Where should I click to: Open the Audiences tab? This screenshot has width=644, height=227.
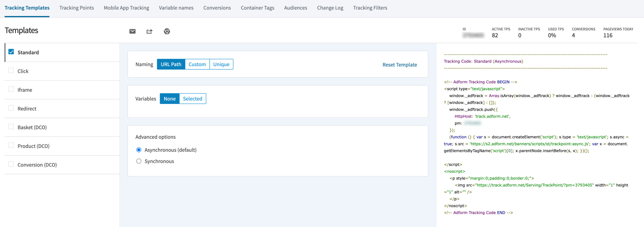point(295,8)
